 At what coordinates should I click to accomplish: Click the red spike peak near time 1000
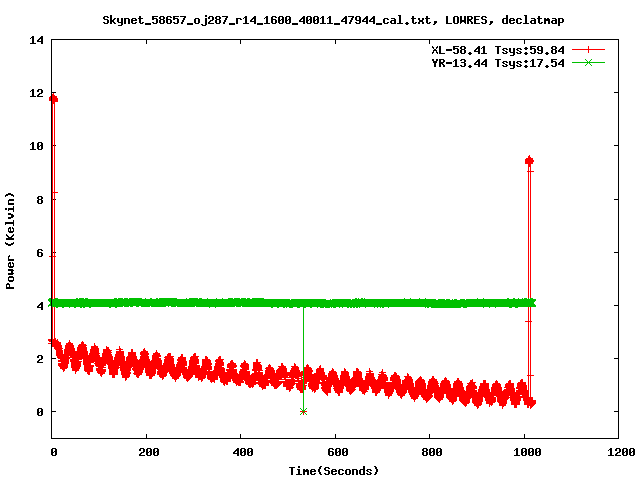coord(529,161)
